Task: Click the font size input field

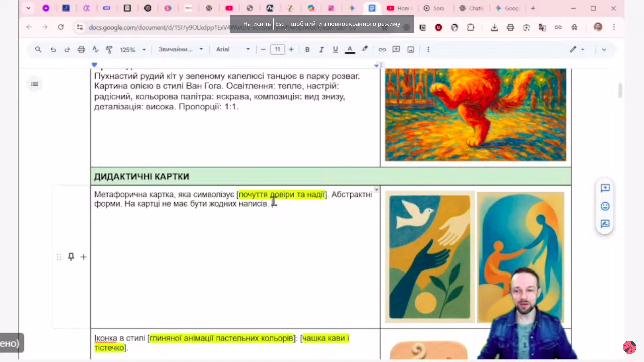Action: pos(277,50)
